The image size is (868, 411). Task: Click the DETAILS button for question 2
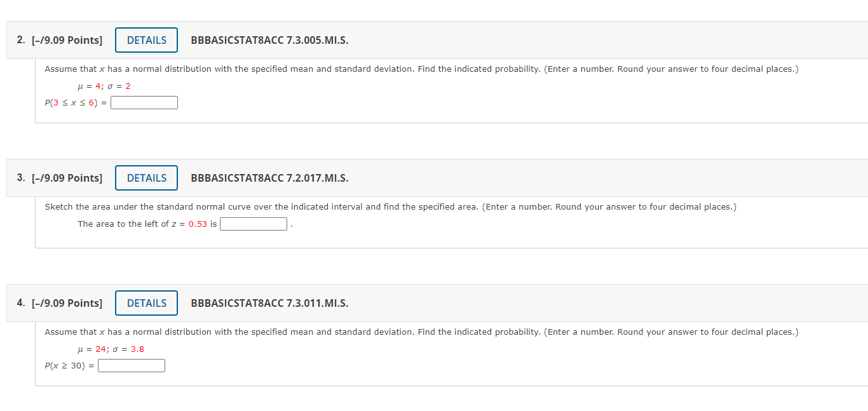[x=146, y=39]
